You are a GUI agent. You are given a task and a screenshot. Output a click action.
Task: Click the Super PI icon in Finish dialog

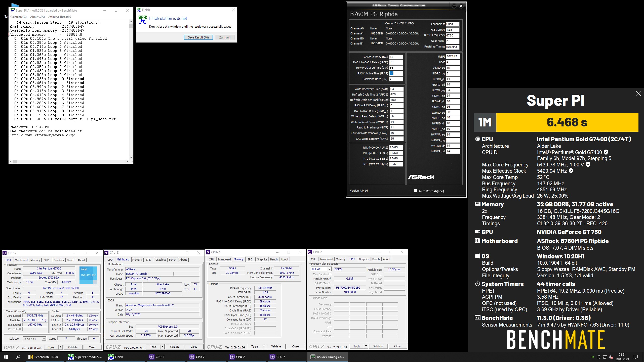click(142, 20)
